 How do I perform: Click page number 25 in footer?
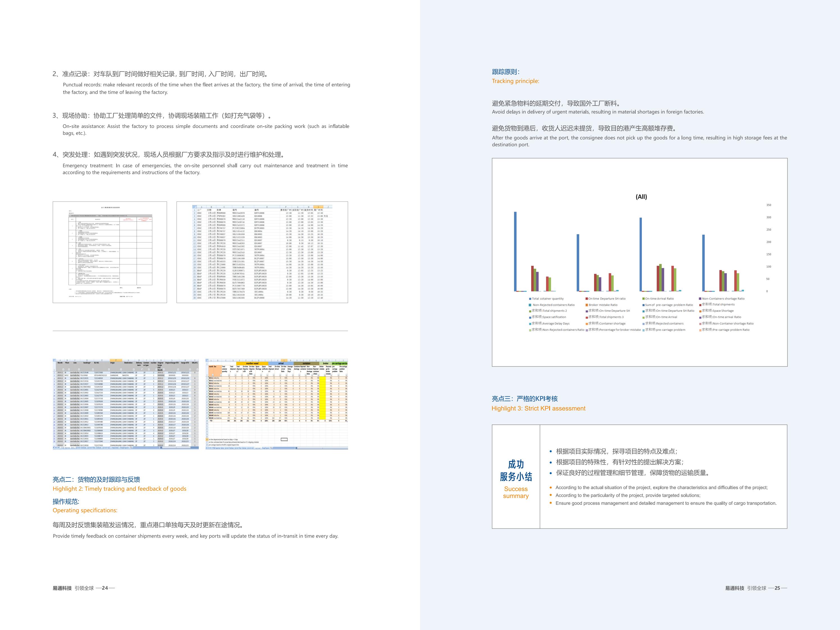pos(777,588)
